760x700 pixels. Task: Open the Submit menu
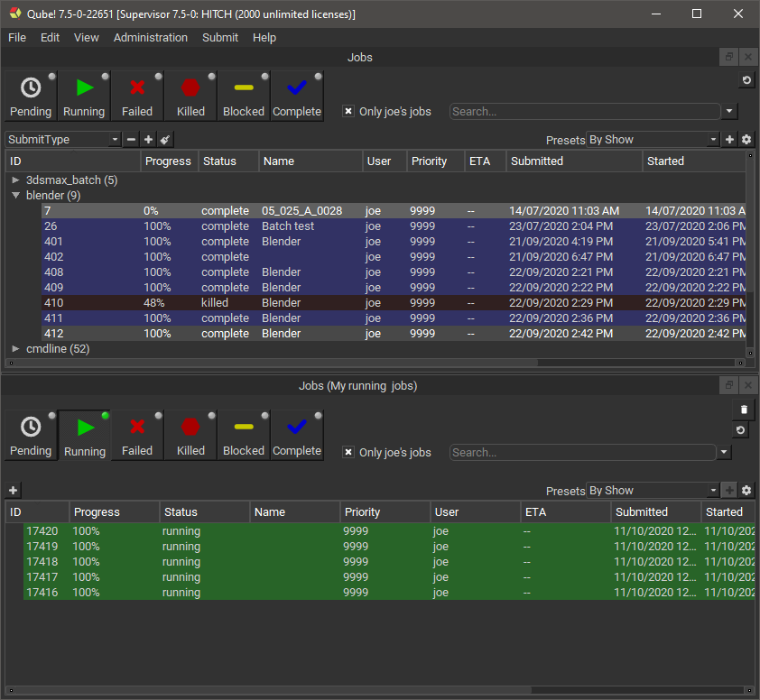[220, 38]
